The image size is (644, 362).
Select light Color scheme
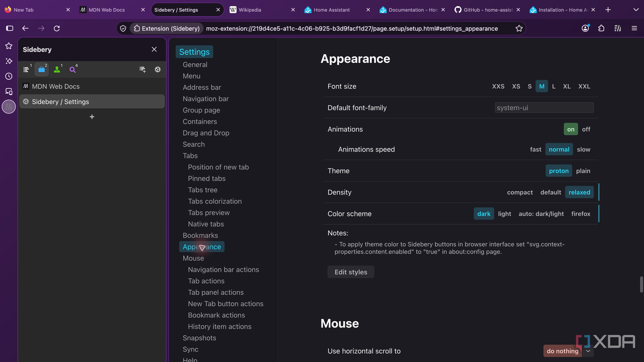(x=504, y=214)
